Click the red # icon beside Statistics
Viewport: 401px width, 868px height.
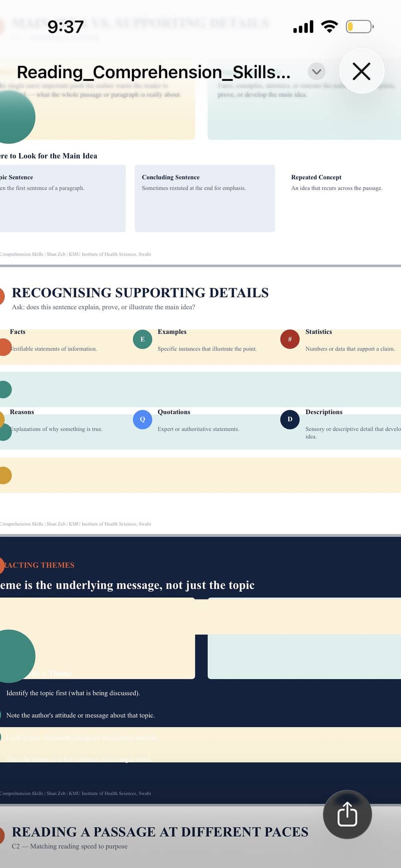(290, 339)
